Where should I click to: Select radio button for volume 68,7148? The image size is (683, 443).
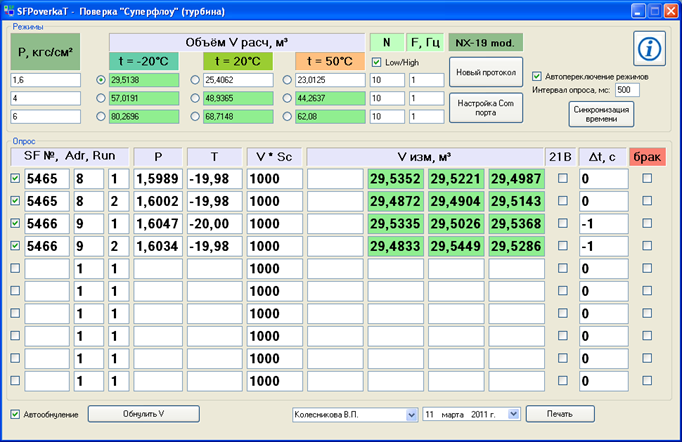point(195,116)
